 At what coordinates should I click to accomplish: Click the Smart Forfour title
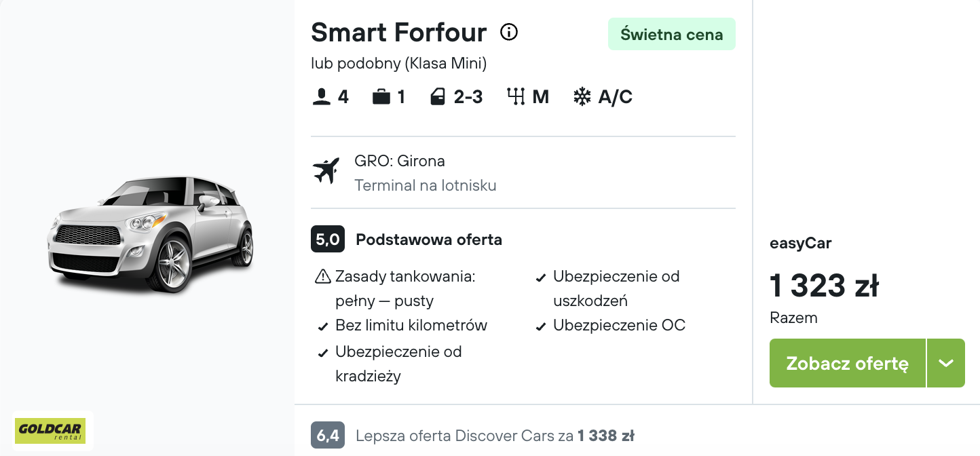[398, 32]
